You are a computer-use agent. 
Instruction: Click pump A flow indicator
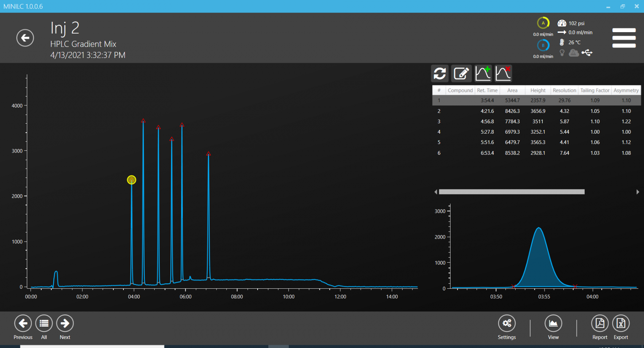pyautogui.click(x=543, y=23)
